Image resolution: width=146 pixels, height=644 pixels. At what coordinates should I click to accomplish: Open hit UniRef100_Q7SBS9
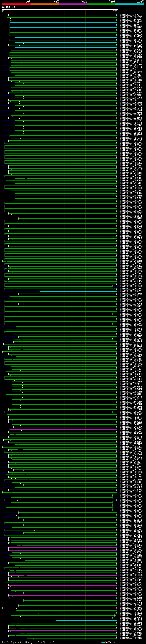coord(131,562)
